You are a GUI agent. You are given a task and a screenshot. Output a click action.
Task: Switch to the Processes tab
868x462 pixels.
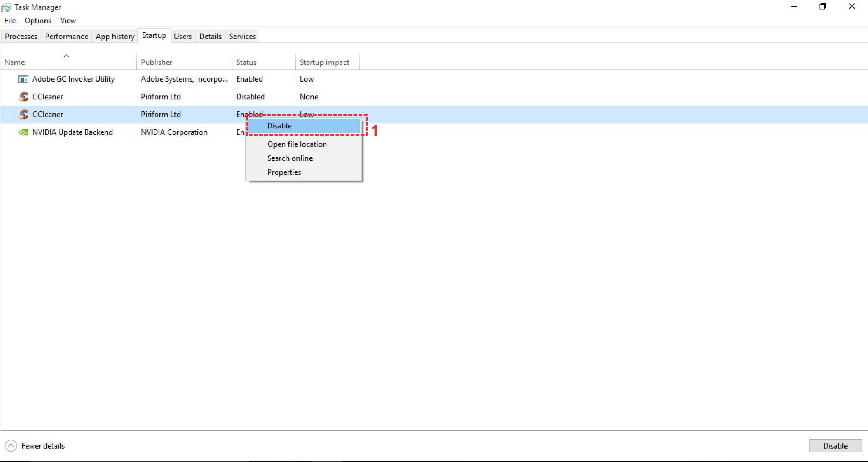21,36
